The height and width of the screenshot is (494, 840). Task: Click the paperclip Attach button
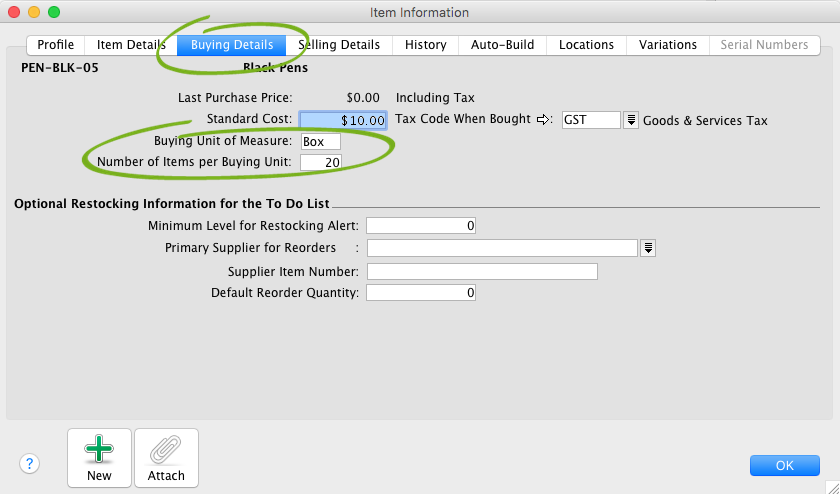(x=166, y=458)
